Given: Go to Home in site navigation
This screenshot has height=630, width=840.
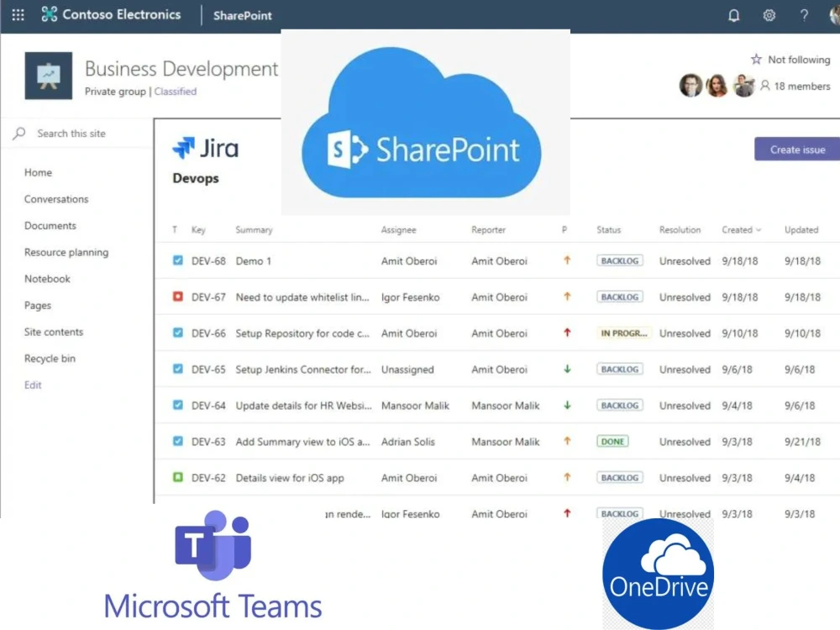Looking at the screenshot, I should point(38,172).
